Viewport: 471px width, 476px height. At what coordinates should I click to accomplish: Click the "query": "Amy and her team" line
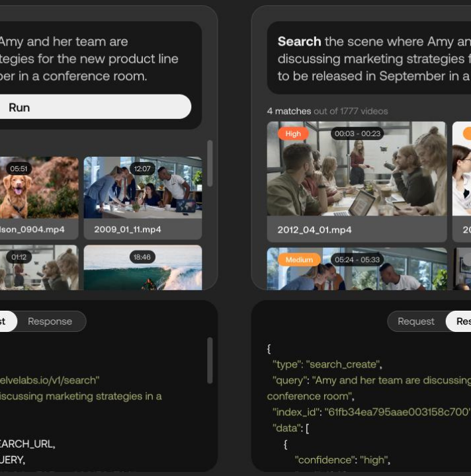[372, 380]
